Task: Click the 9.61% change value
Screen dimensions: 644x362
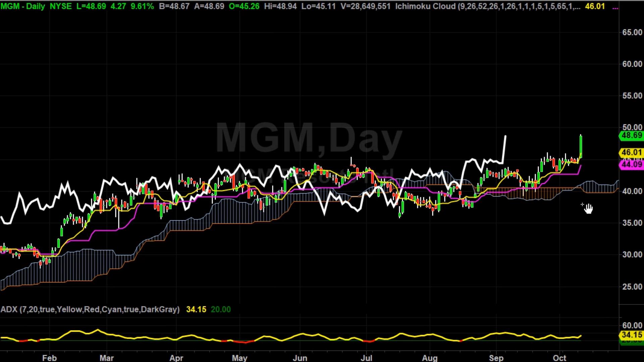Action: click(x=142, y=6)
